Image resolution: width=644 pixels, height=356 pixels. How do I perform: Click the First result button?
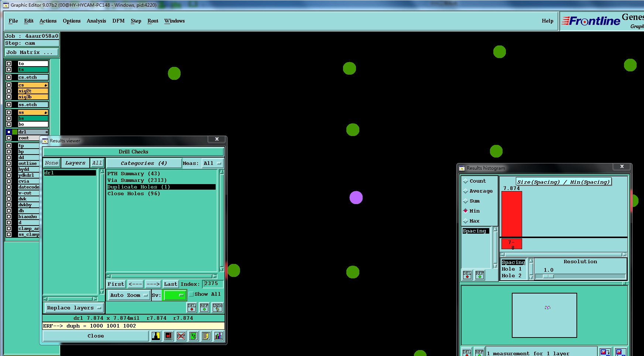click(116, 284)
